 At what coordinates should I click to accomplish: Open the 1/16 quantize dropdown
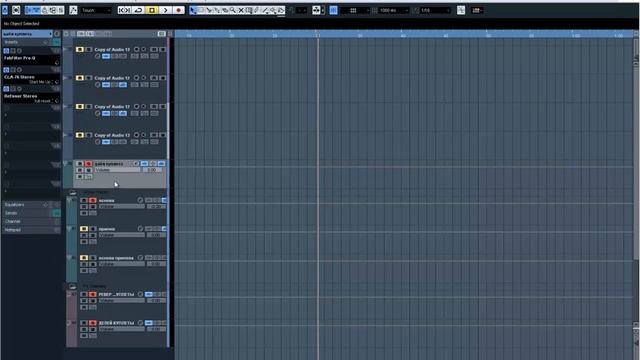[x=435, y=10]
